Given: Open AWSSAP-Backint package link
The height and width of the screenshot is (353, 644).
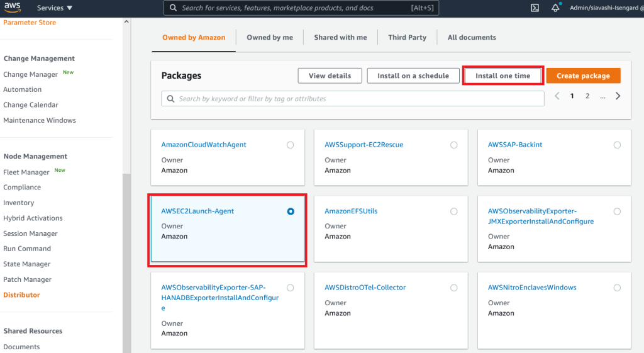Looking at the screenshot, I should [x=515, y=145].
